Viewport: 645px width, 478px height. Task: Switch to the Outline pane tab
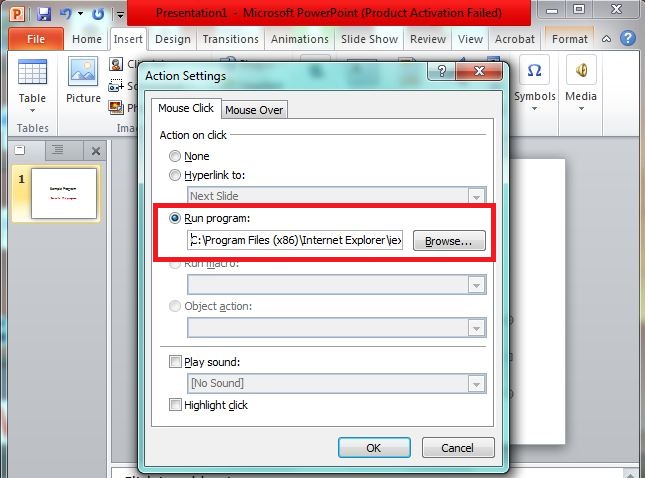click(x=58, y=150)
